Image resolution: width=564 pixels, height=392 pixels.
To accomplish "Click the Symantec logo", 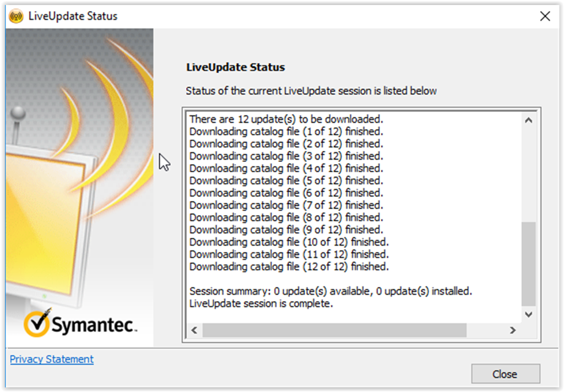I will click(80, 324).
